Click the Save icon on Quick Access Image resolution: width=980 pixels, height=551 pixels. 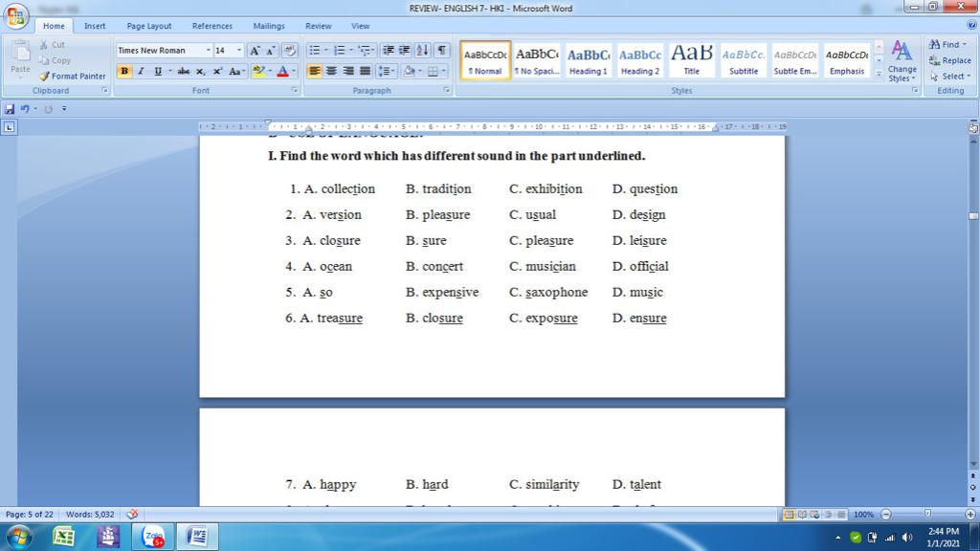10,109
